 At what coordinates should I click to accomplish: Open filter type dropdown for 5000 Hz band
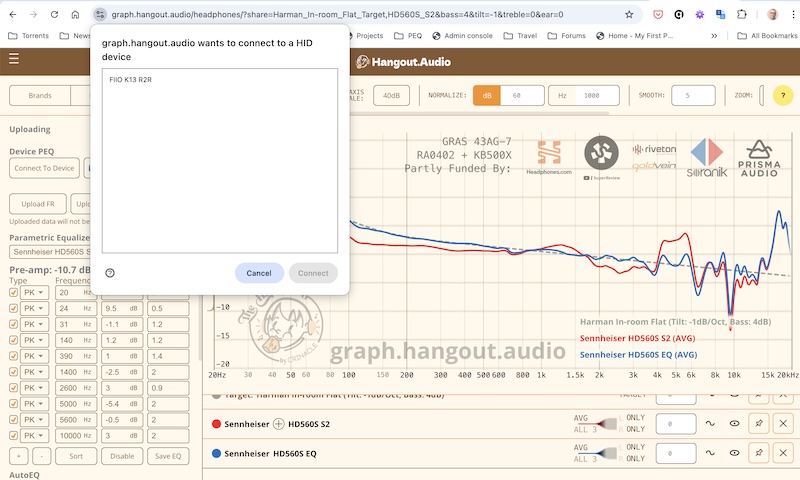[x=34, y=404]
